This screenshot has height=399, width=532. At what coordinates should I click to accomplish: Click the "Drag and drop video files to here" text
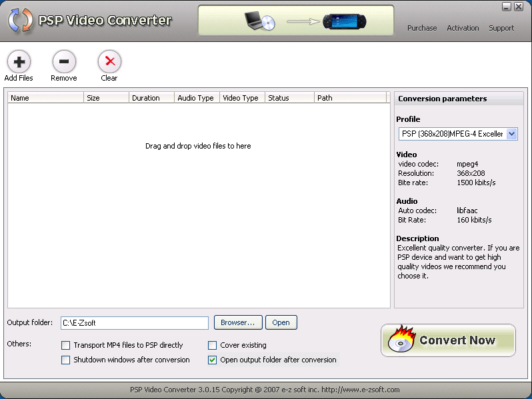(x=198, y=146)
